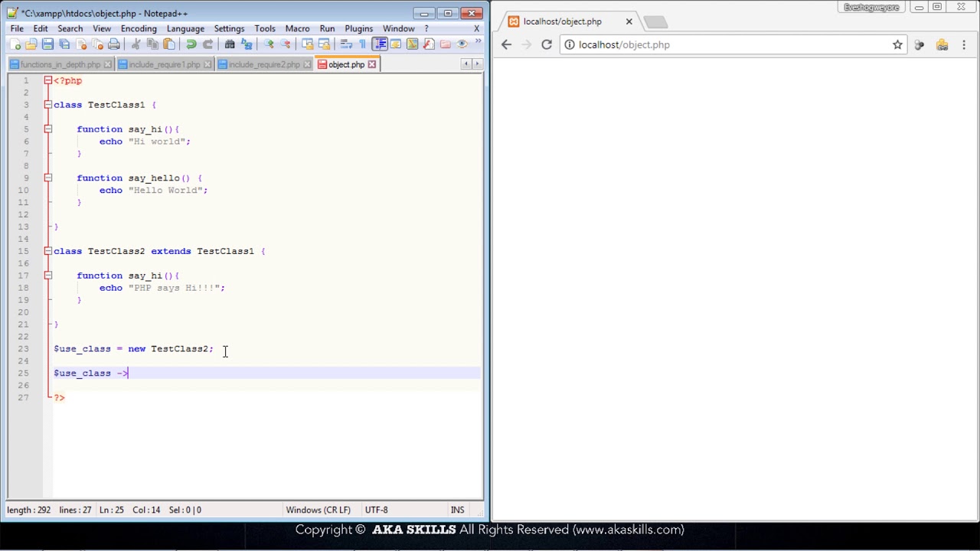Open the Language menu

(x=185, y=28)
